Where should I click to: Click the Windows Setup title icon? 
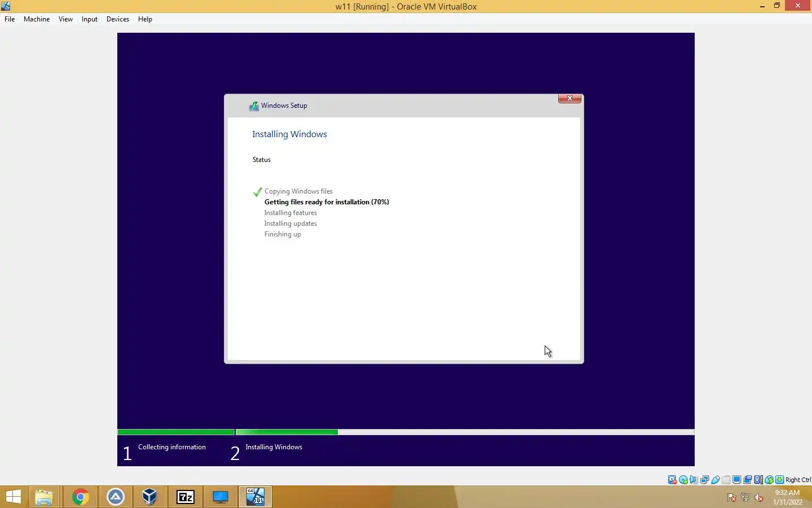pos(254,106)
